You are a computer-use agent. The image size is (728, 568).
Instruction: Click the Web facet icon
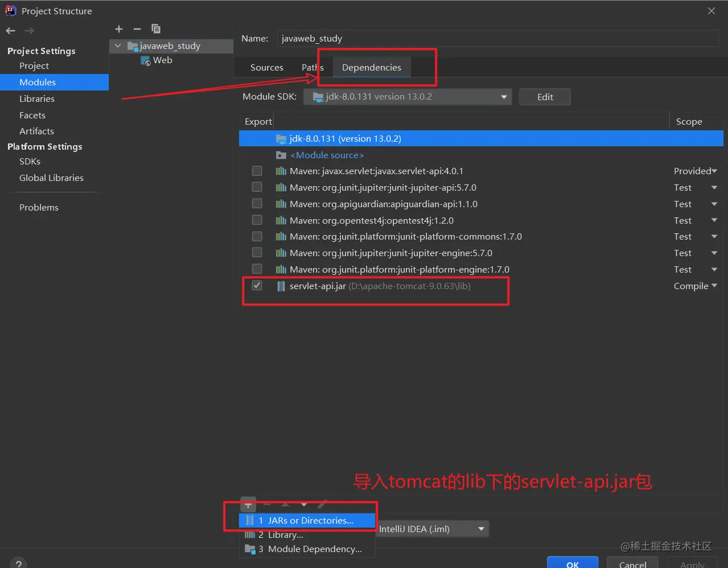click(x=146, y=60)
